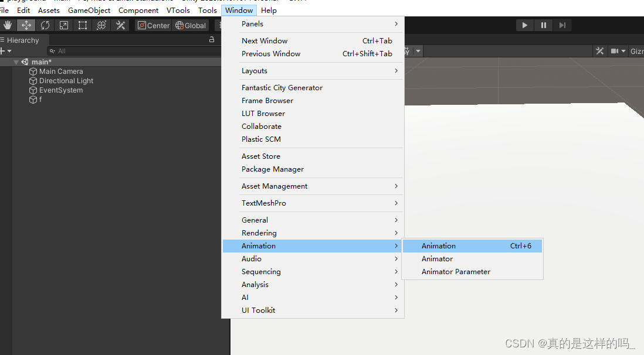The width and height of the screenshot is (644, 355).
Task: Select the Rotate tool
Action: click(45, 25)
